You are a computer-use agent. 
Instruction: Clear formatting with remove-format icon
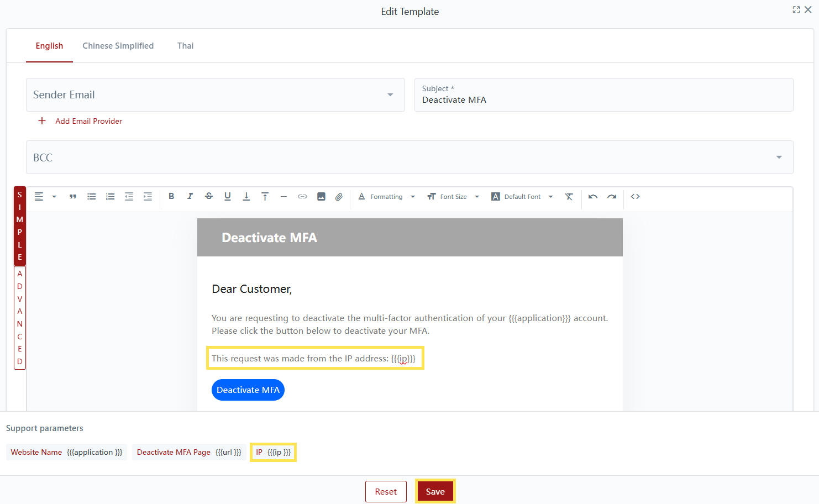click(x=569, y=197)
